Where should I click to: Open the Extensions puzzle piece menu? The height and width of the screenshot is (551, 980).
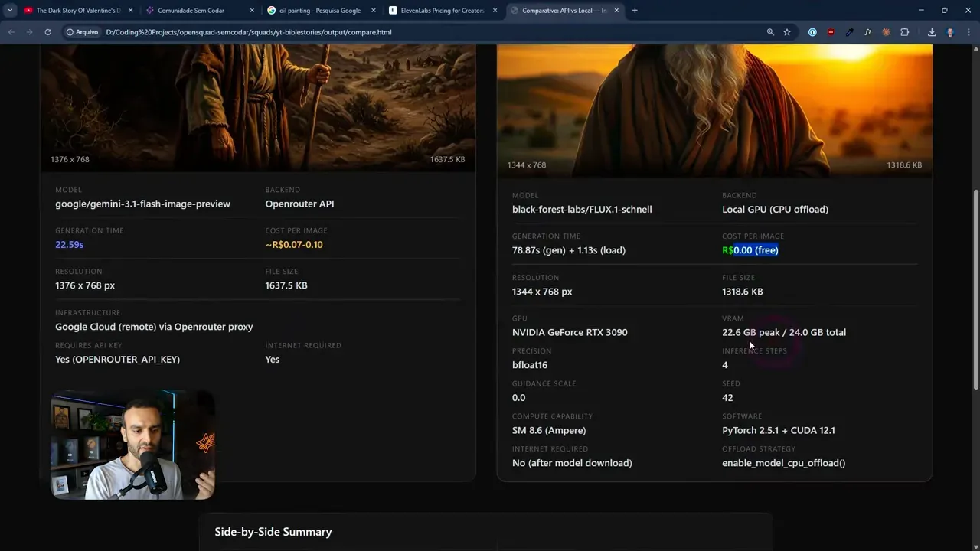(x=904, y=32)
